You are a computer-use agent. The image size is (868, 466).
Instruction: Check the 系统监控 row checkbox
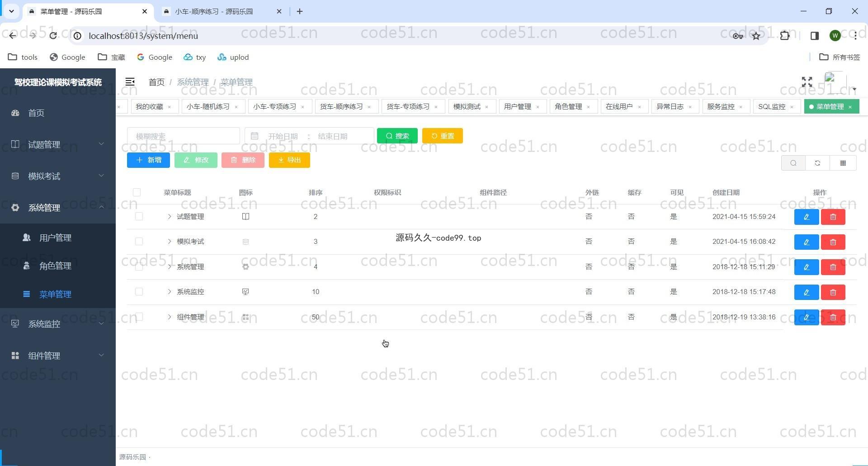(x=139, y=292)
